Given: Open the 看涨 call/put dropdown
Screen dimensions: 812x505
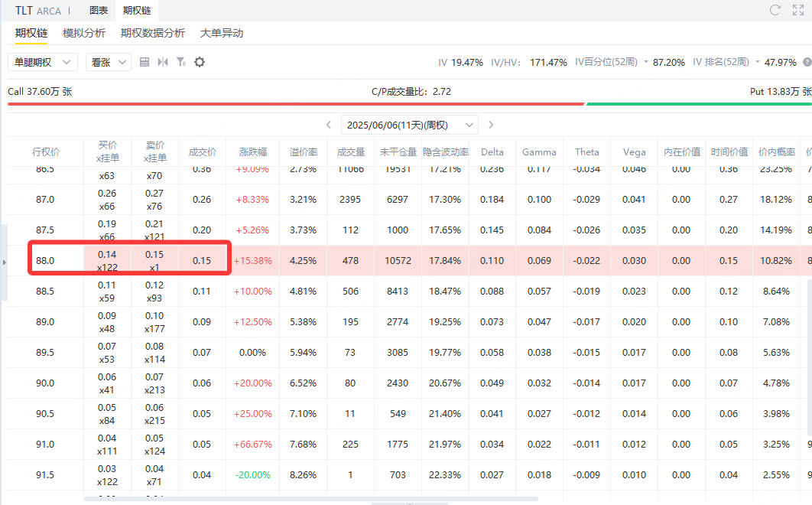Looking at the screenshot, I should (109, 62).
